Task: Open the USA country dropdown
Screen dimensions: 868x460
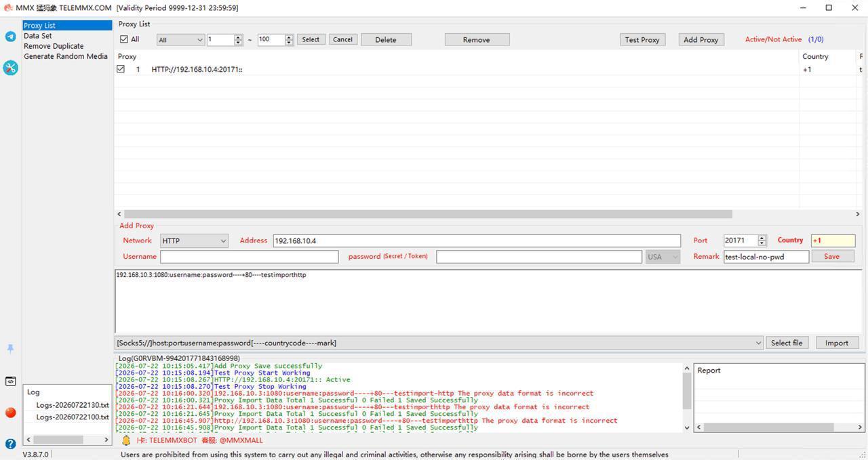Action: point(663,257)
